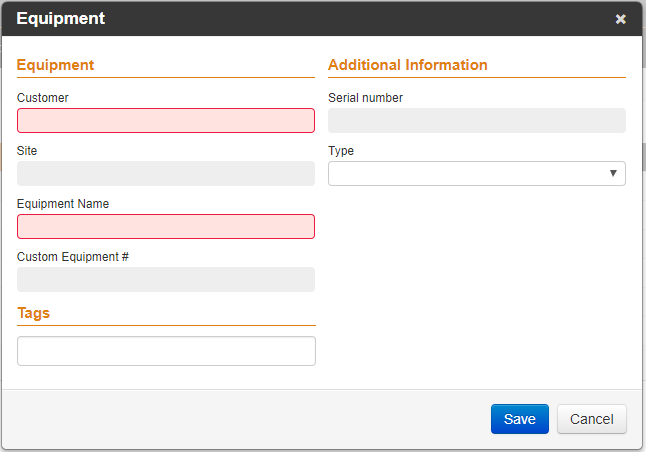Click the Serial number label

point(365,98)
